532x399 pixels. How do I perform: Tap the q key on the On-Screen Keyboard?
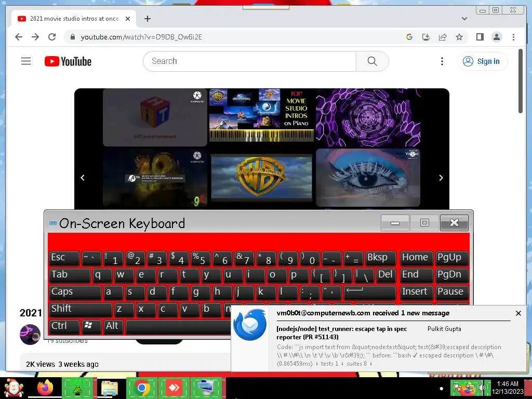tap(102, 275)
